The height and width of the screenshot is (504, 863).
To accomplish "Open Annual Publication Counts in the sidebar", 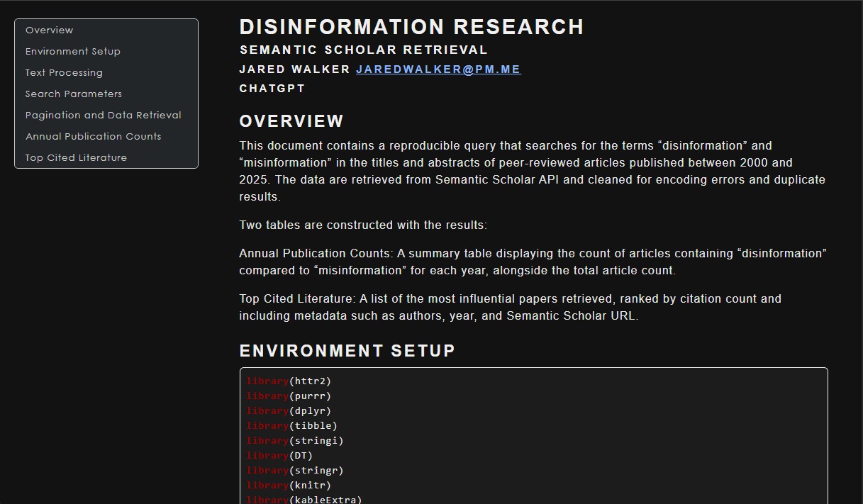I will [x=94, y=136].
